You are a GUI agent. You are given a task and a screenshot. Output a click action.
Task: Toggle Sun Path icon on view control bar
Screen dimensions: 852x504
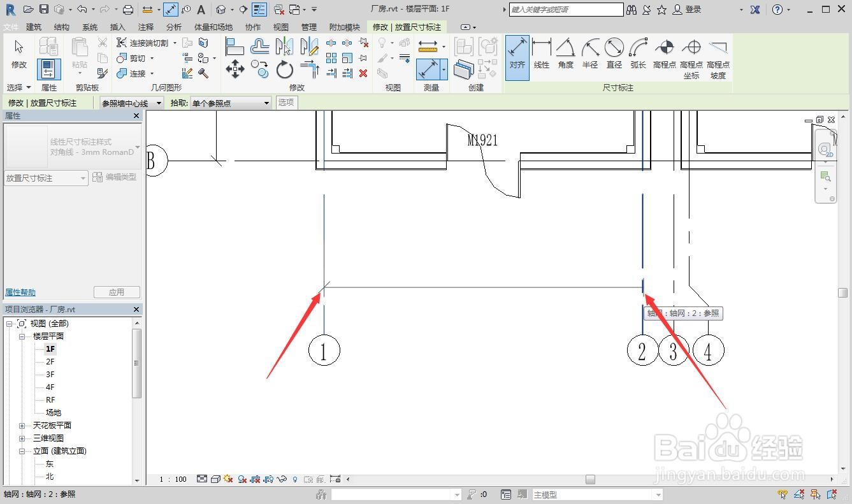[x=228, y=479]
